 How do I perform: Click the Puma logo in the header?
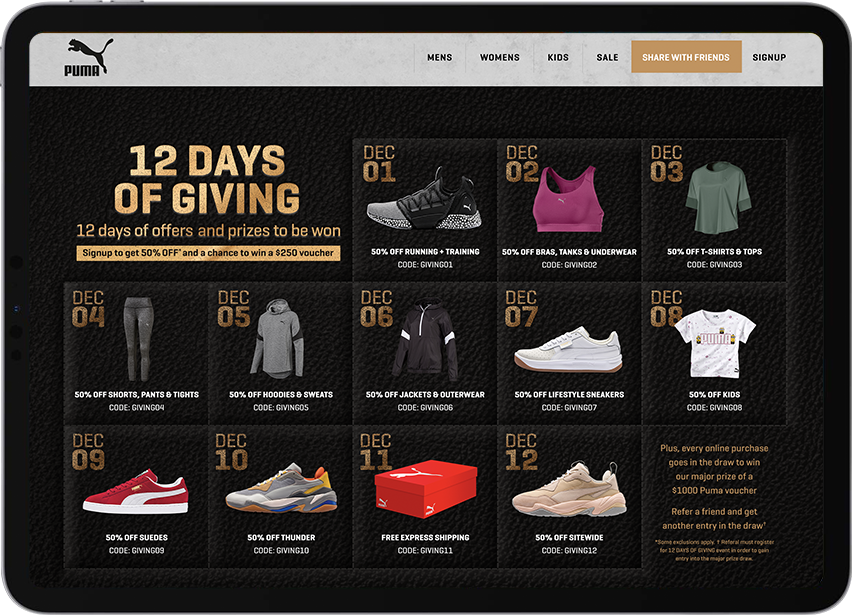(88, 57)
